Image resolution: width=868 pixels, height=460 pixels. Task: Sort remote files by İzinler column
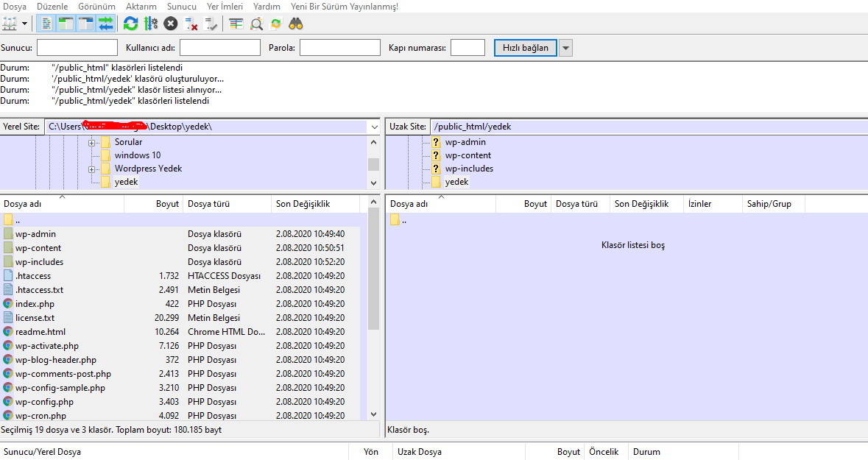coord(713,204)
